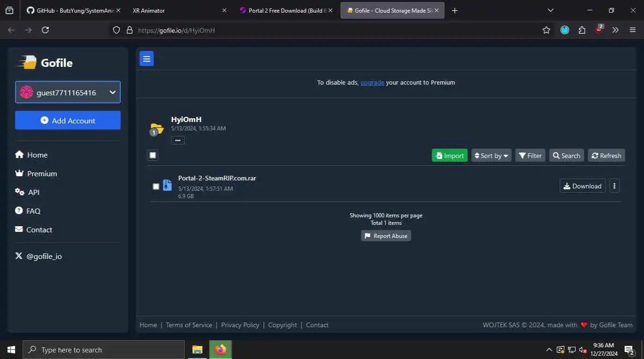644x359 pixels.
Task: Open the Firefox application menu
Action: [x=633, y=30]
